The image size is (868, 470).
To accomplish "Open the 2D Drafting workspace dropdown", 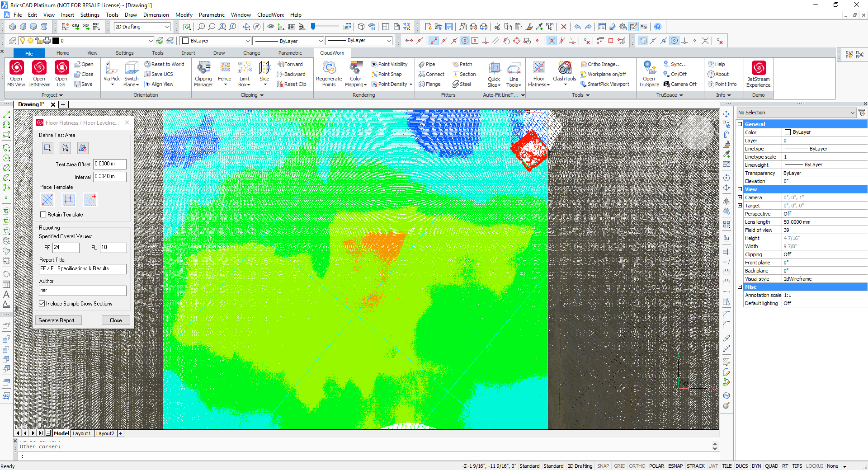I will point(142,27).
